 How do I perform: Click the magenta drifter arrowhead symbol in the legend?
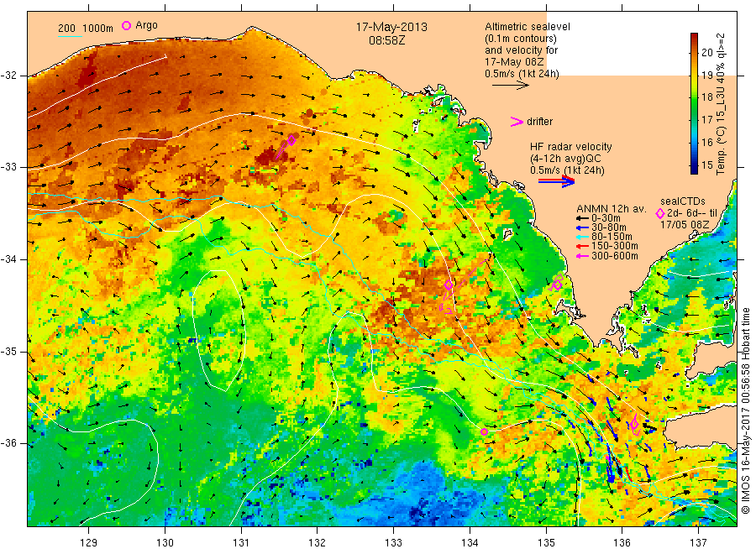point(517,122)
